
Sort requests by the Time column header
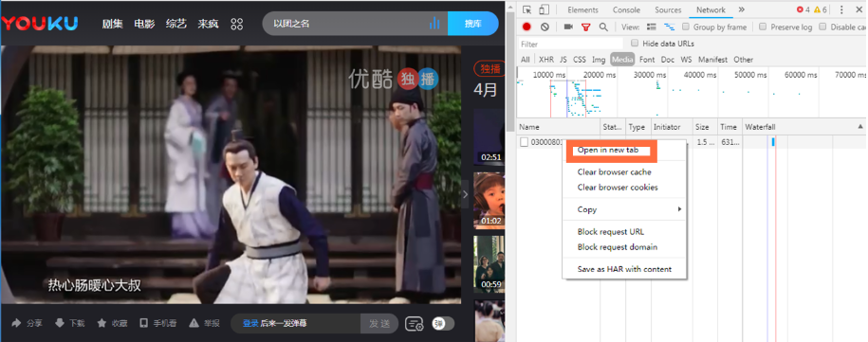(x=729, y=127)
